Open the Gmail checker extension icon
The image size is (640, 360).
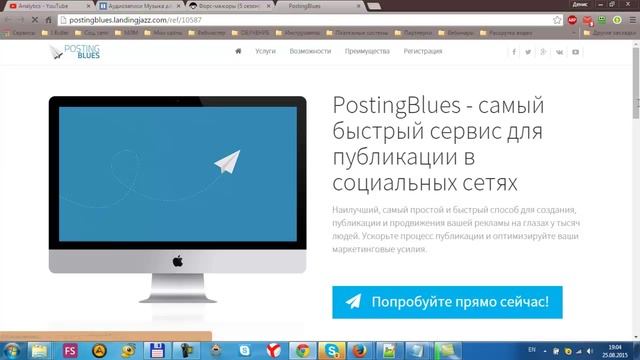tap(587, 20)
